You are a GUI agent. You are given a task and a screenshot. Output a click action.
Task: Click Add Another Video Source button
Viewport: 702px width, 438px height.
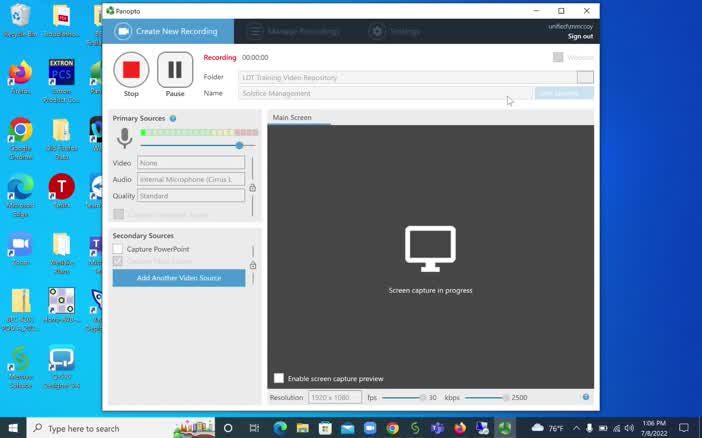click(x=179, y=278)
